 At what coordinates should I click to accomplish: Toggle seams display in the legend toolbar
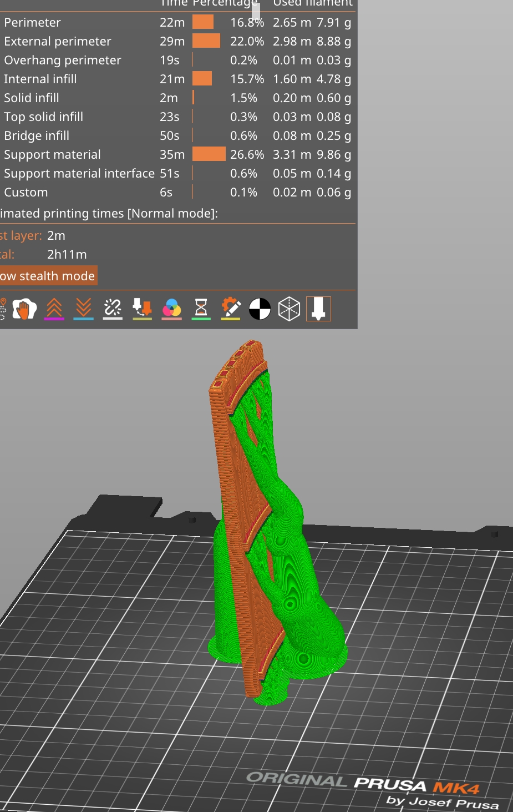[x=113, y=309]
